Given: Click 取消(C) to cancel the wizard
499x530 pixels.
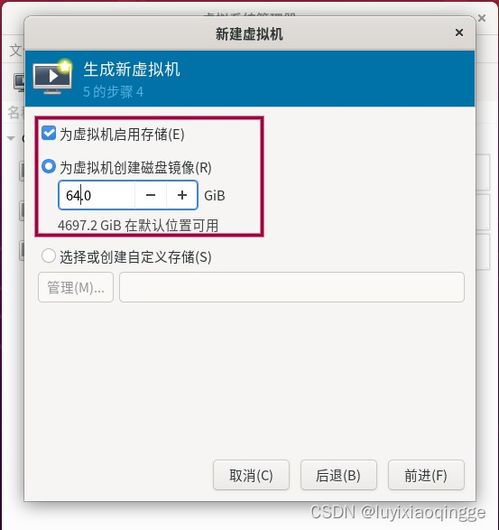Looking at the screenshot, I should (251, 475).
